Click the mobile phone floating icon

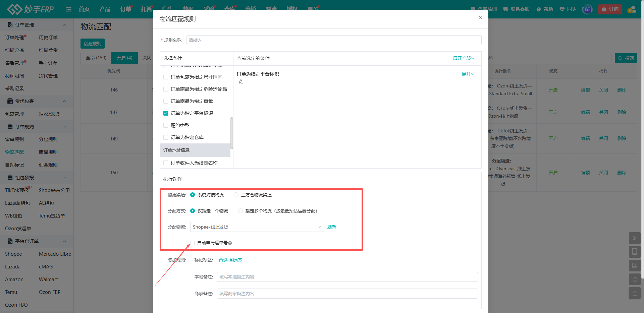[x=635, y=252]
